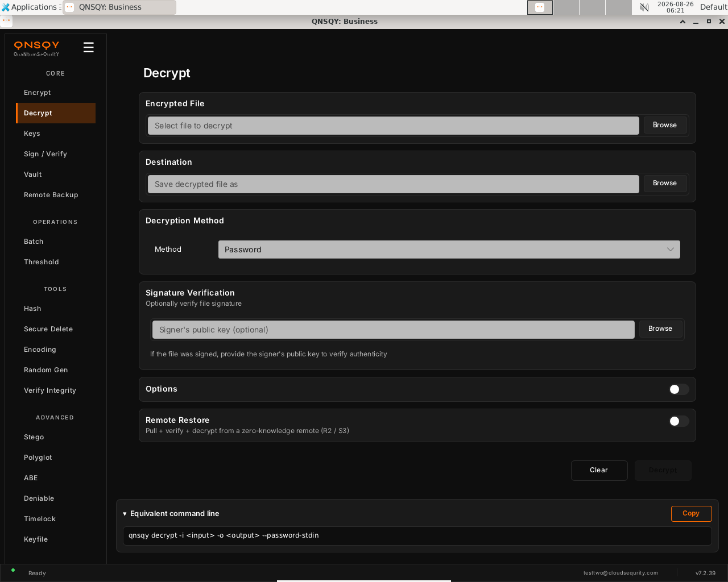Copy the equivalent command line

pos(691,513)
